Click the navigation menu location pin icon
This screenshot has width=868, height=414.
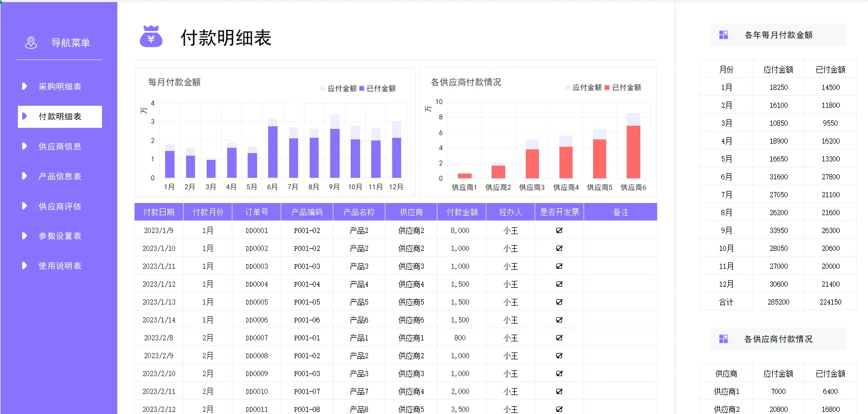pyautogui.click(x=31, y=43)
